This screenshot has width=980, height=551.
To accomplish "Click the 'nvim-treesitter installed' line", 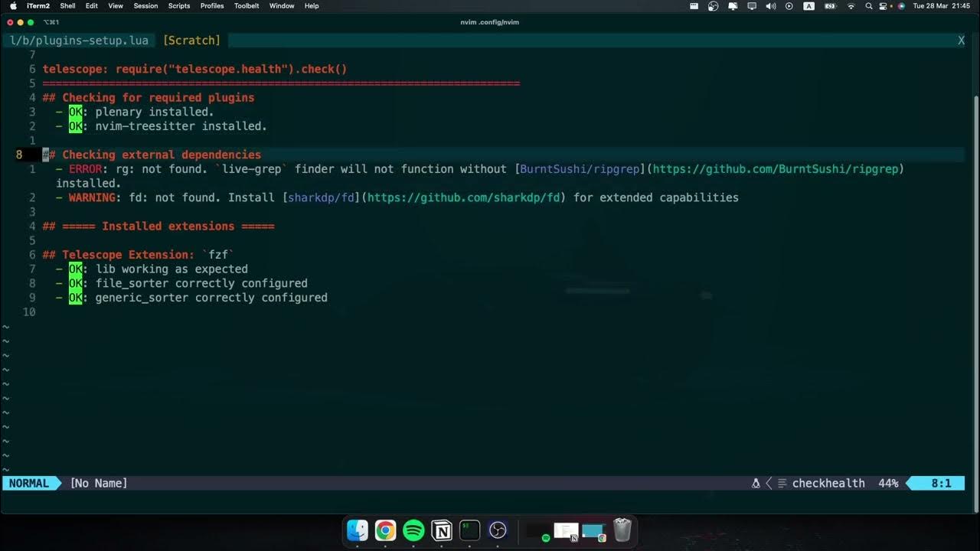I will (162, 126).
